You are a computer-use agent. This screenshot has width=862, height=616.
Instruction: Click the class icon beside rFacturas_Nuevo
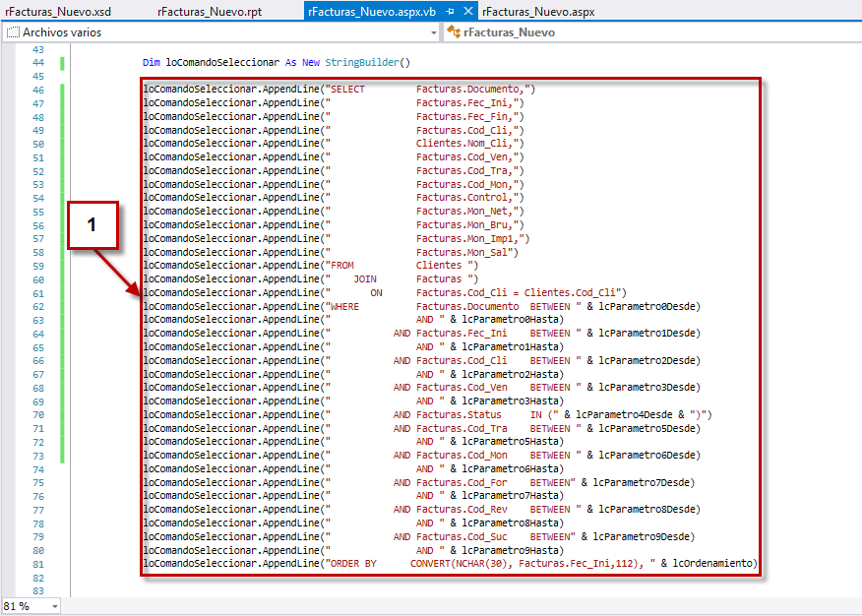click(x=454, y=32)
